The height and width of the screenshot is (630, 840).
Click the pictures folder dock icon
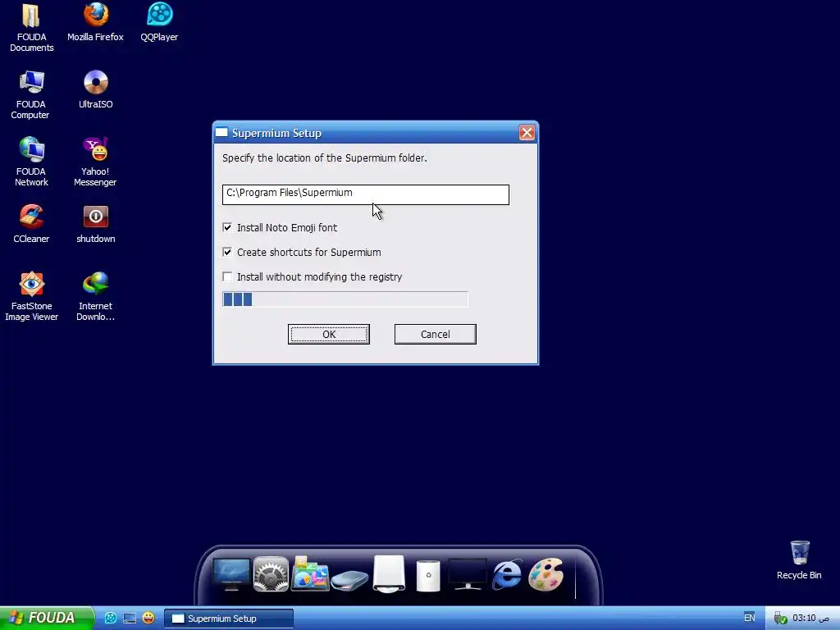point(310,574)
